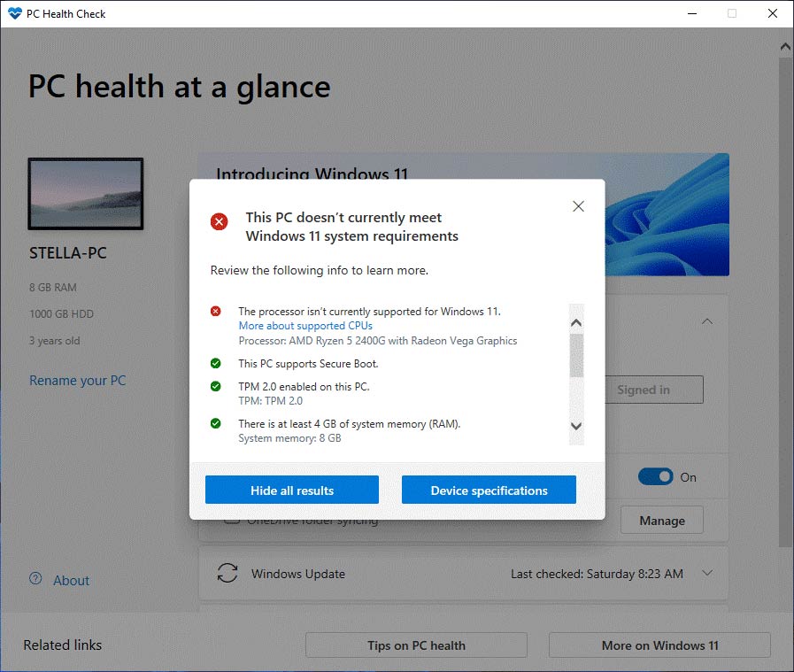Click Manage OneDrive syncing button
The image size is (794, 672).
[x=662, y=520]
